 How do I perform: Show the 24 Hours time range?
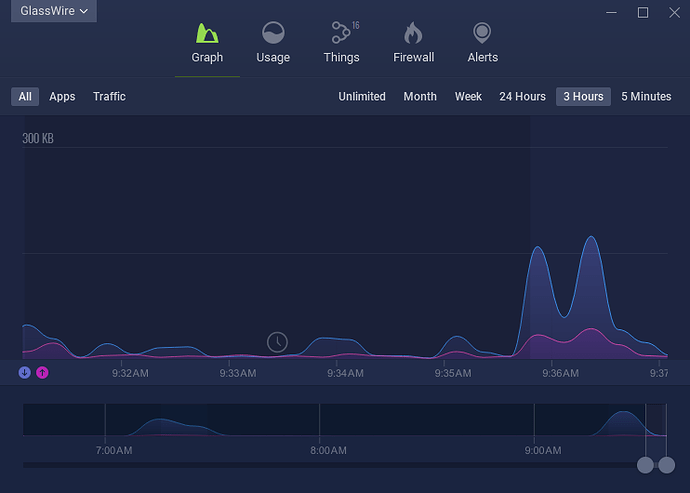522,97
